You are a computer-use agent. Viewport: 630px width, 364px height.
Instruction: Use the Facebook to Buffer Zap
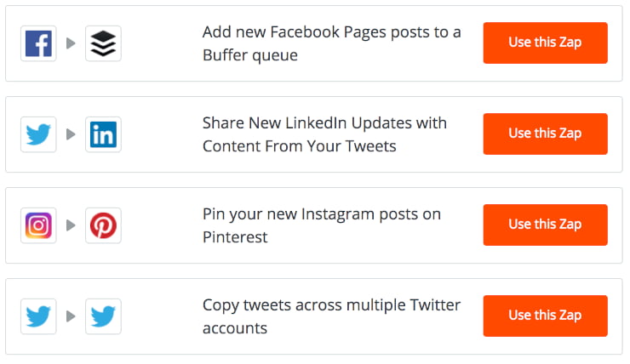coord(545,43)
